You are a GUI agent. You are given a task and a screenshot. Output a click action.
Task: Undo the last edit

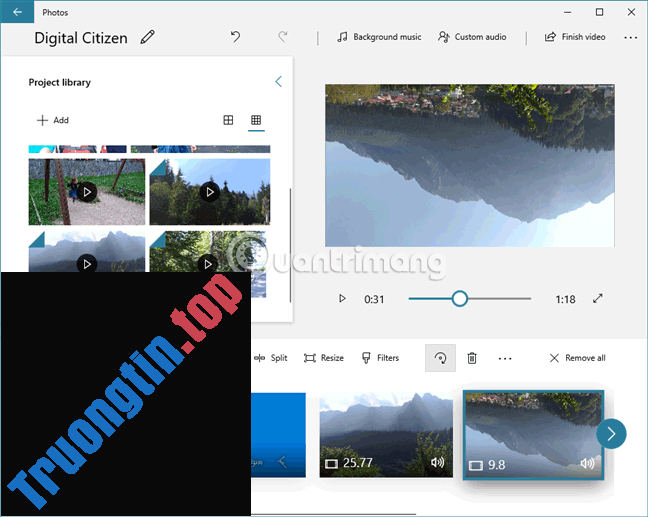[x=236, y=37]
